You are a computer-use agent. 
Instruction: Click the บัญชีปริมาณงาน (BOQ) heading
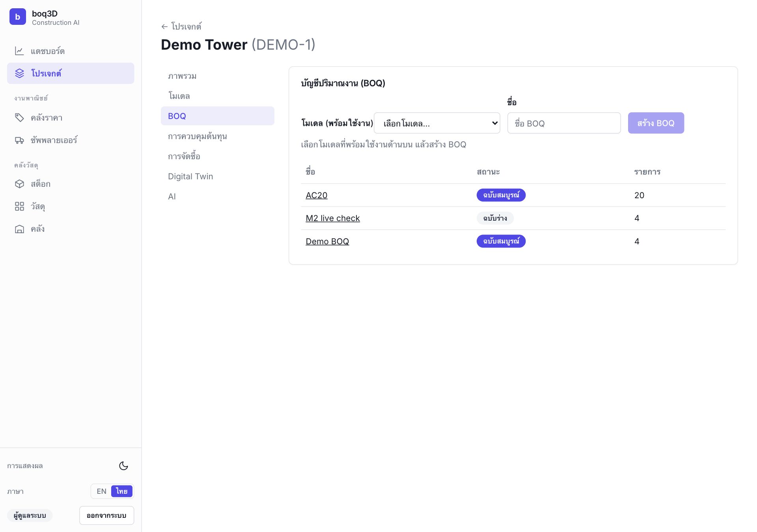[343, 83]
